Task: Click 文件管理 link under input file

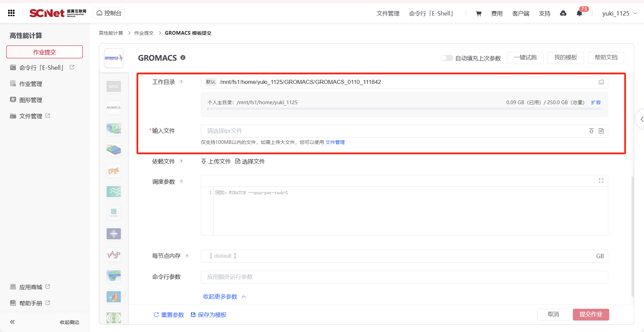Action: (335, 142)
